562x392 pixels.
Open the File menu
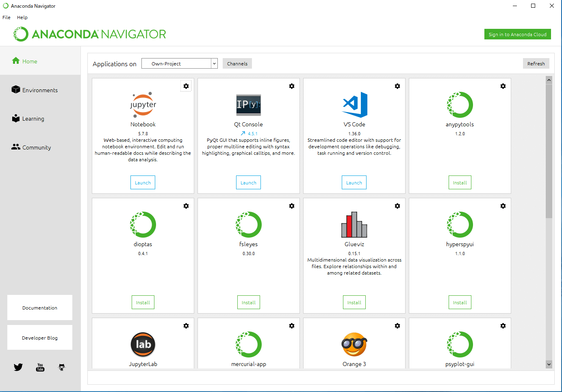(7, 17)
